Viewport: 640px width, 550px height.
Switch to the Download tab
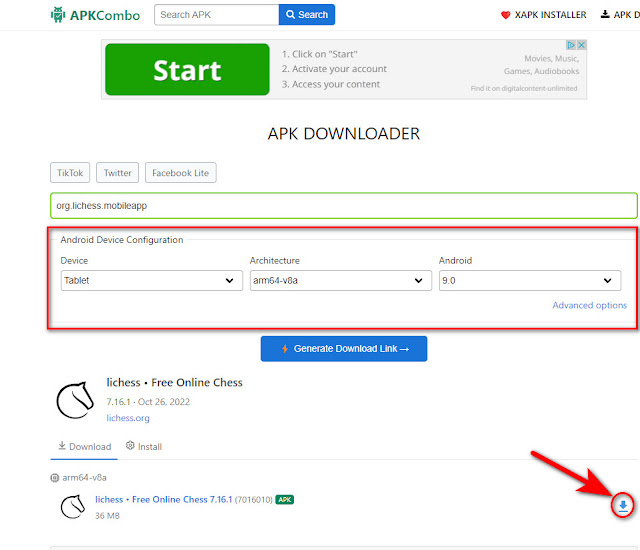coord(84,446)
